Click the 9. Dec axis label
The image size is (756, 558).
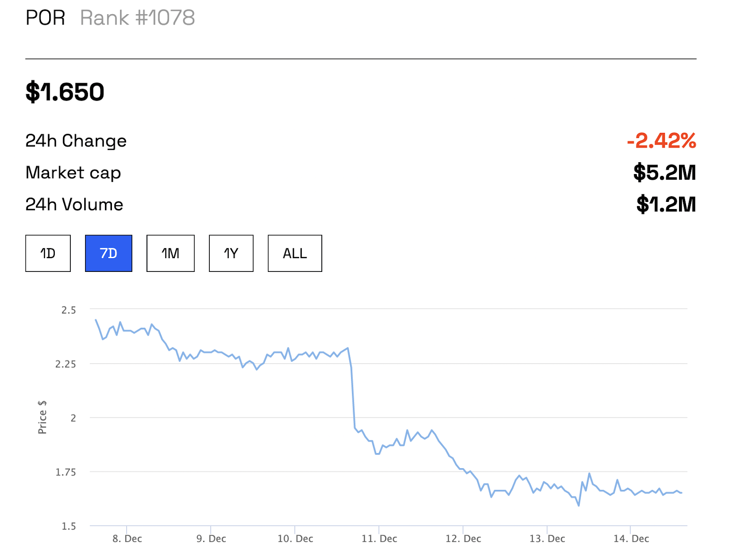pos(211,539)
